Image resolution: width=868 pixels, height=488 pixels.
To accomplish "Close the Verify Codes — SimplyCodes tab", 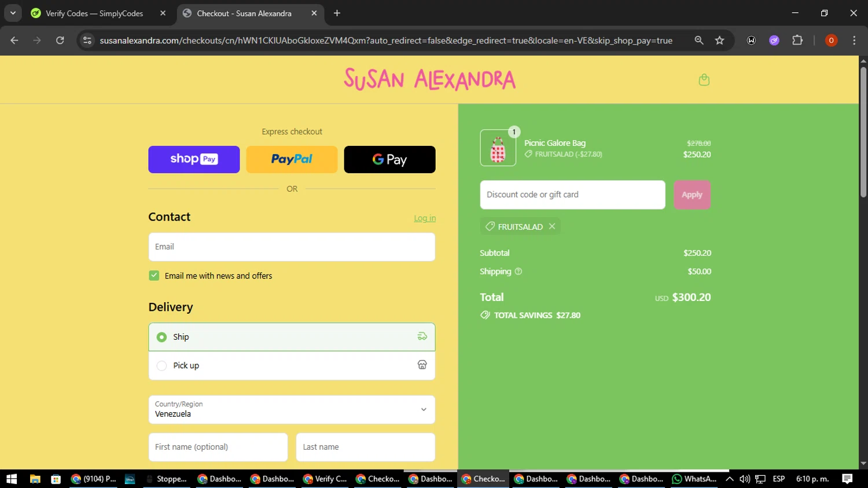I will tap(163, 13).
